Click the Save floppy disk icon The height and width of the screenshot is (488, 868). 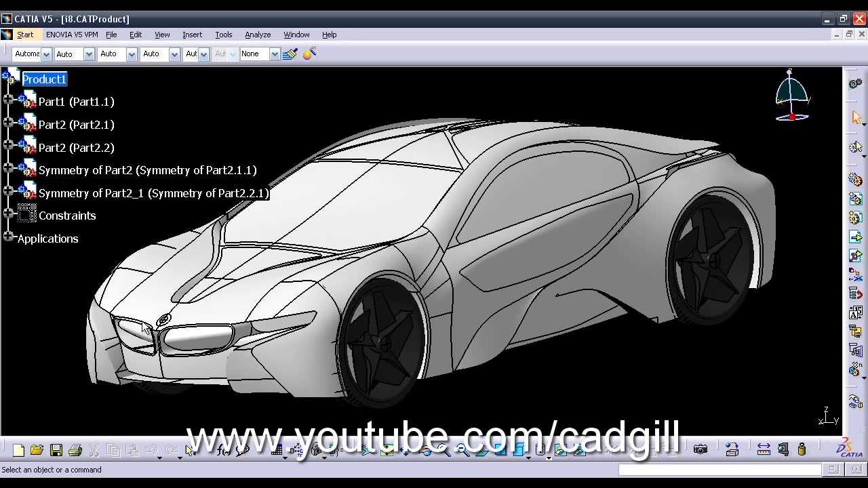pos(56,450)
